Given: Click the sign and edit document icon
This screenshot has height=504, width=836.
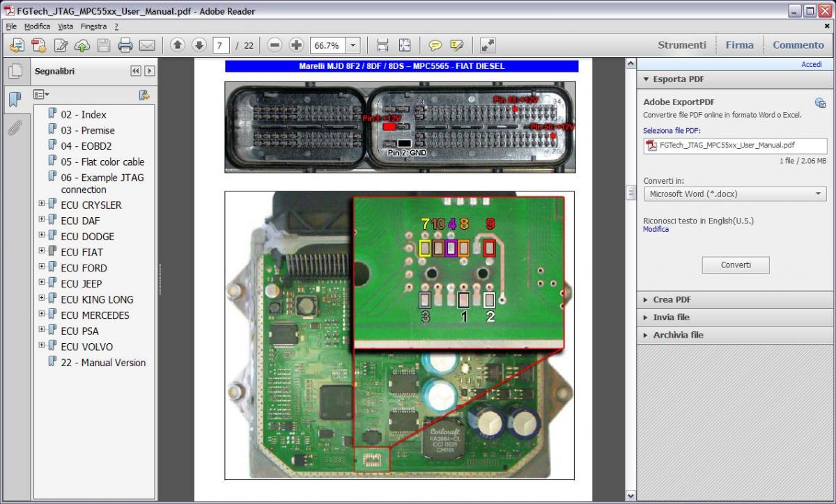Looking at the screenshot, I should [x=61, y=45].
